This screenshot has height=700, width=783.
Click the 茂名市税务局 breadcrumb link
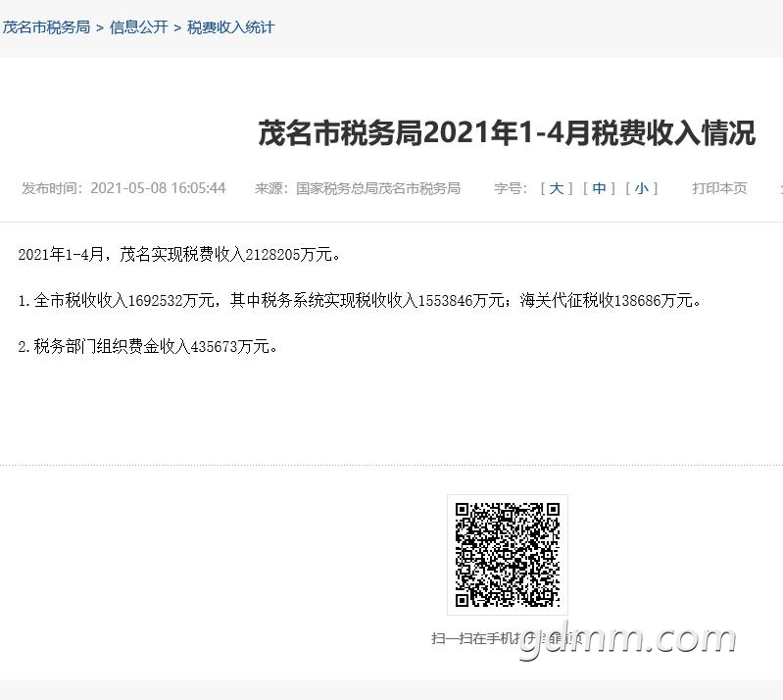pyautogui.click(x=46, y=27)
